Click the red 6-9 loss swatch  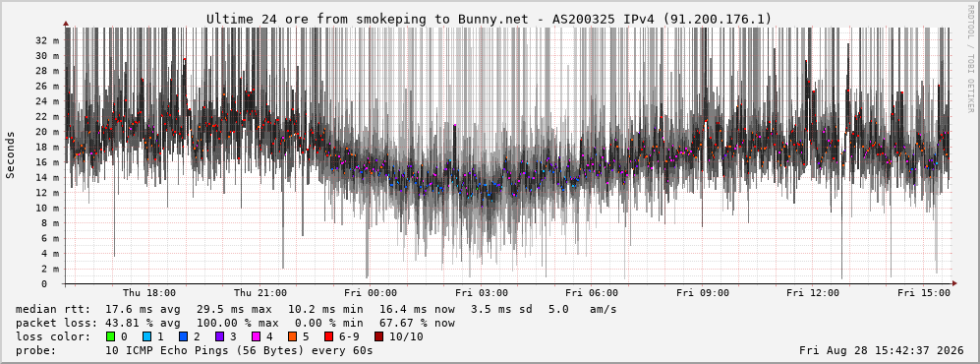point(328,336)
